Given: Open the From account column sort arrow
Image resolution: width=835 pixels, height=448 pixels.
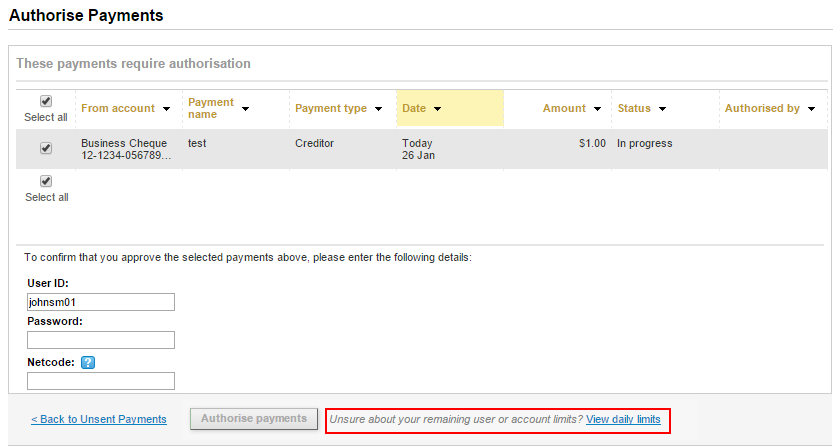Looking at the screenshot, I should 166,109.
